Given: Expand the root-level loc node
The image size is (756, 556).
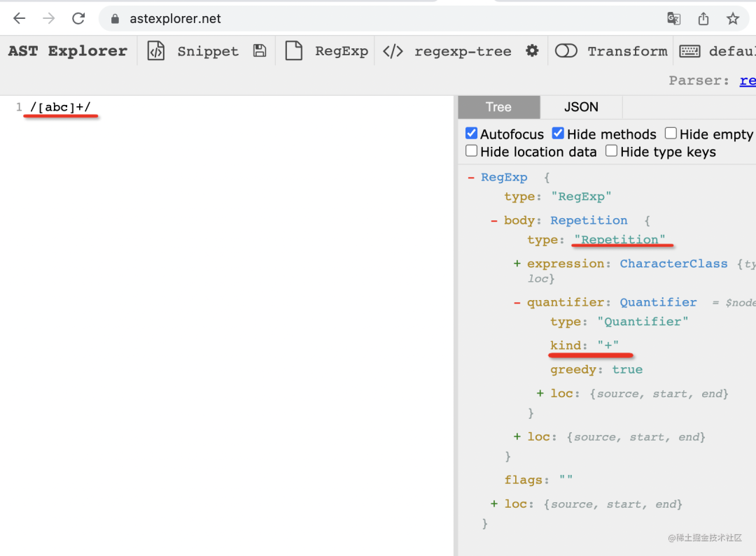Looking at the screenshot, I should pyautogui.click(x=493, y=504).
